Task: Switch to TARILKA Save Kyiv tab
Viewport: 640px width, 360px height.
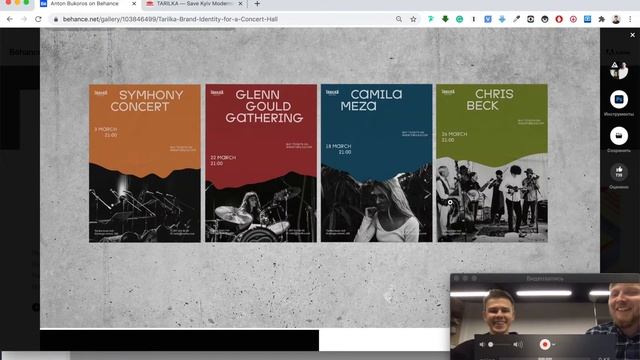Action: pos(193,4)
